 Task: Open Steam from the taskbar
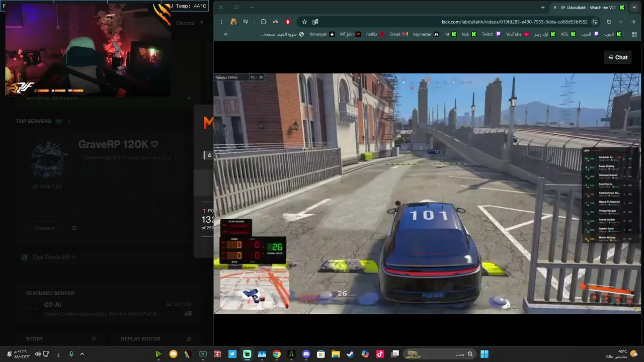[x=350, y=354]
